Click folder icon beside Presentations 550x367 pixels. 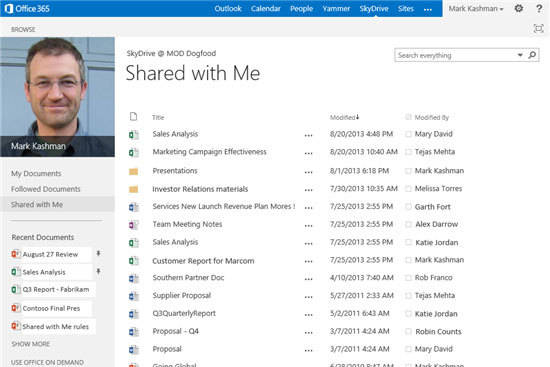point(133,171)
